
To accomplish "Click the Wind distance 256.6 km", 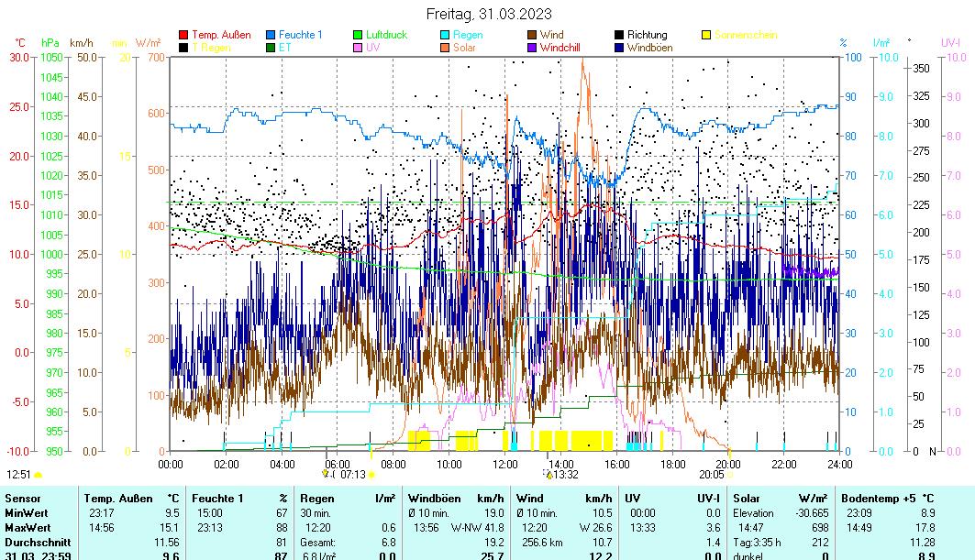I will click(542, 543).
